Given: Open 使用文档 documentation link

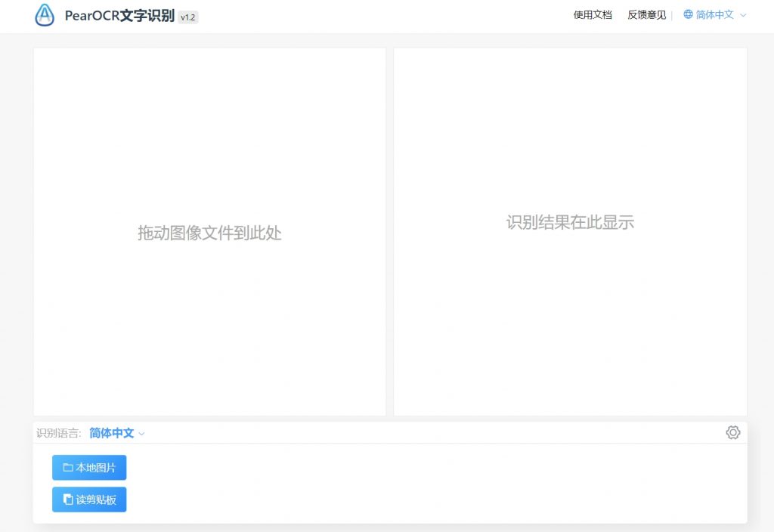Looking at the screenshot, I should pyautogui.click(x=593, y=15).
